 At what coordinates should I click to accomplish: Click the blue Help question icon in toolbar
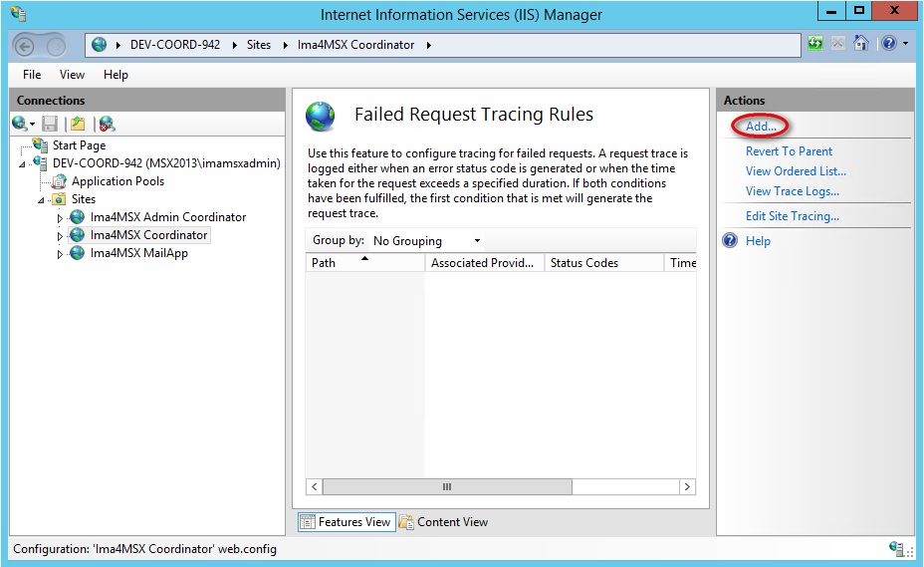889,43
